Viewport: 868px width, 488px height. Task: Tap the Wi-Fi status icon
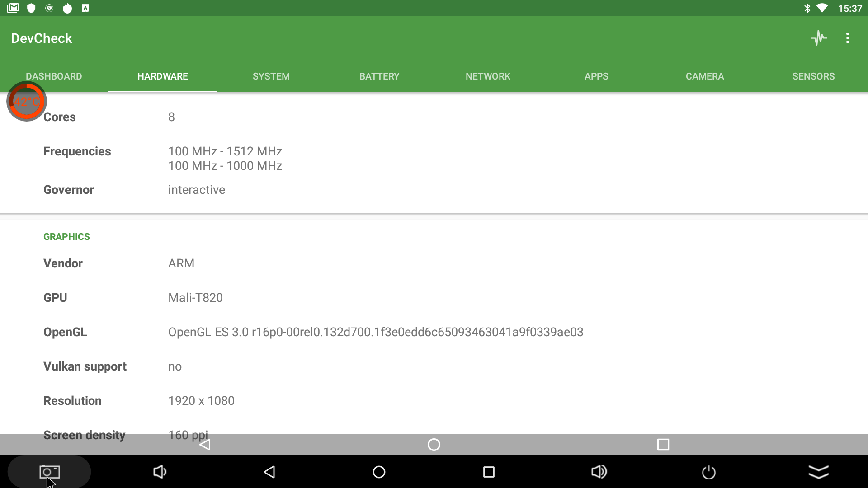(822, 8)
